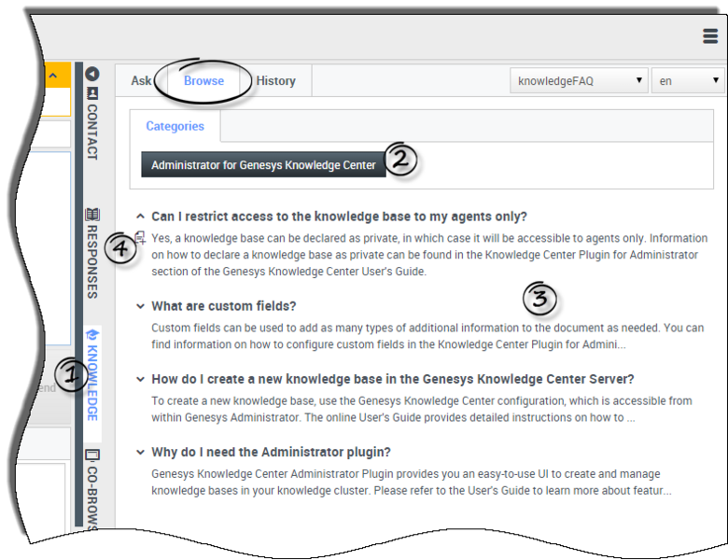Expand the custom fields question chevron
Viewport: 728px width, 560px height.
[x=140, y=306]
